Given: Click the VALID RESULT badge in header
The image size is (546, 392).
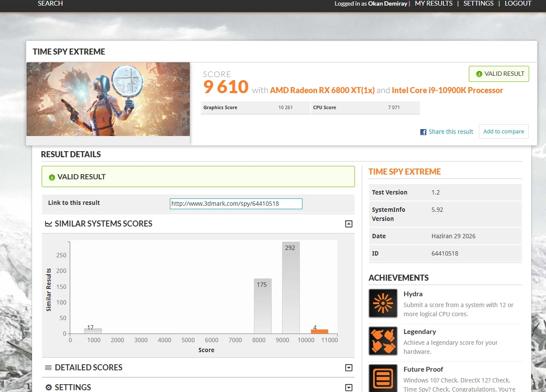Looking at the screenshot, I should (x=499, y=74).
